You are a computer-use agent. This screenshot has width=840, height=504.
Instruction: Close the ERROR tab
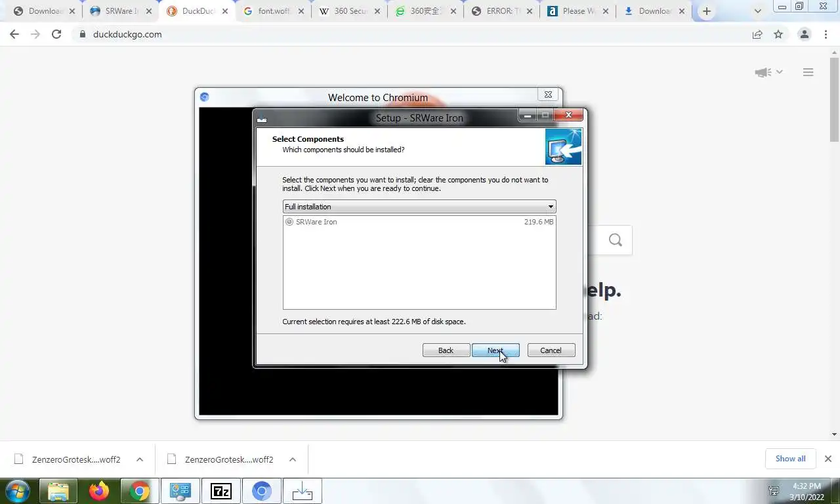click(529, 11)
